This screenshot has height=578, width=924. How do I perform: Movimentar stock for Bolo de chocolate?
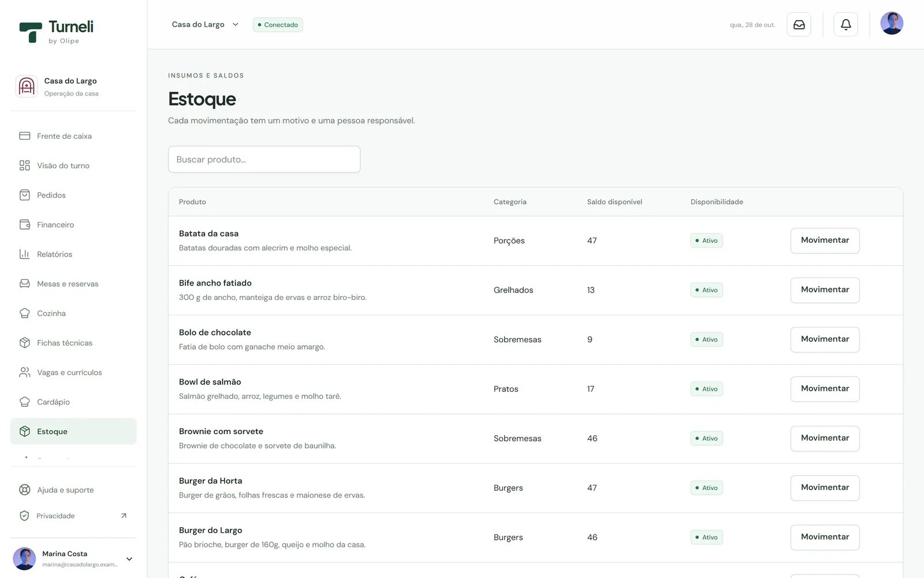825,339
